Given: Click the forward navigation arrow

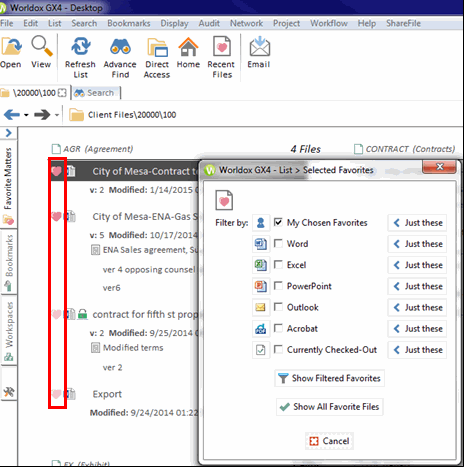Looking at the screenshot, I should [x=42, y=115].
